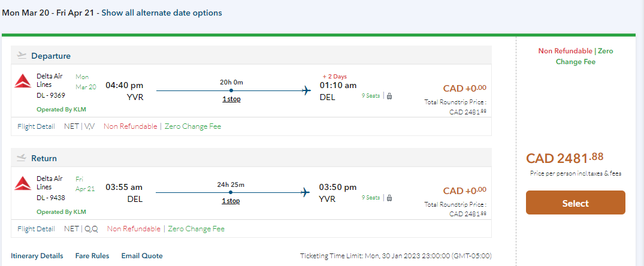Viewport: 644px width, 266px height.
Task: Open Flight Detail for departure flight
Action: point(36,126)
